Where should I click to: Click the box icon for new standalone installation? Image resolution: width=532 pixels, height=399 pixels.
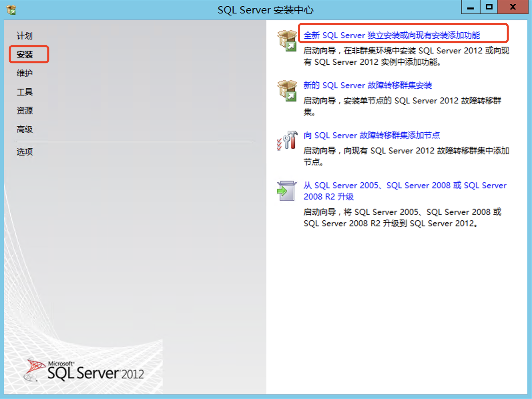[x=287, y=40]
